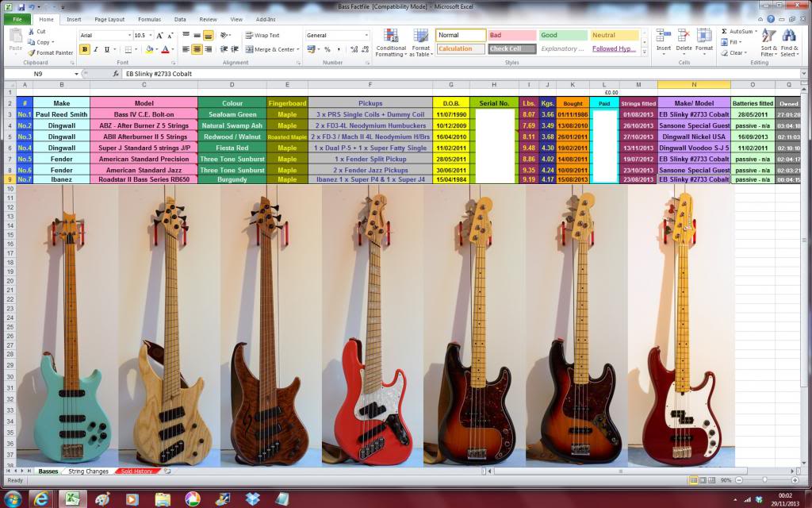The height and width of the screenshot is (508, 812).
Task: Switch to Page Layout view in status bar
Action: click(x=703, y=480)
